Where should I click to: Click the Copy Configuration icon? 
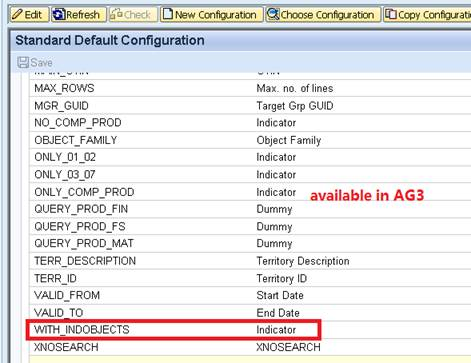tap(390, 14)
